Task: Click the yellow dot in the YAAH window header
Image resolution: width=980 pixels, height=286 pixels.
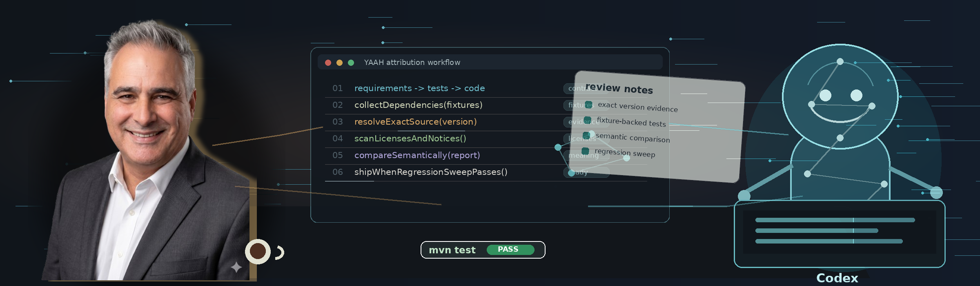Action: [x=339, y=63]
